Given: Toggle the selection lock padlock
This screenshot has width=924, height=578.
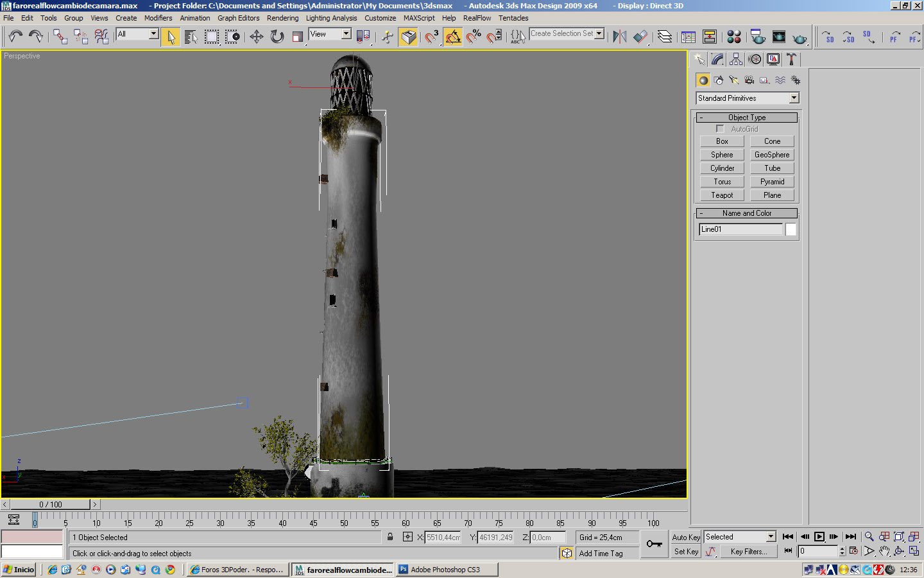Looking at the screenshot, I should (390, 537).
